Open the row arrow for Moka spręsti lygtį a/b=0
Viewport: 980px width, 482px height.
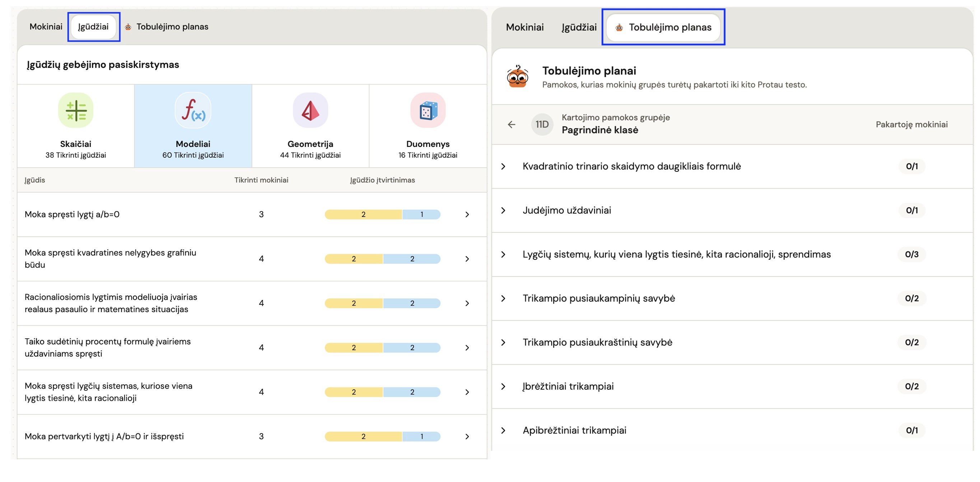467,215
